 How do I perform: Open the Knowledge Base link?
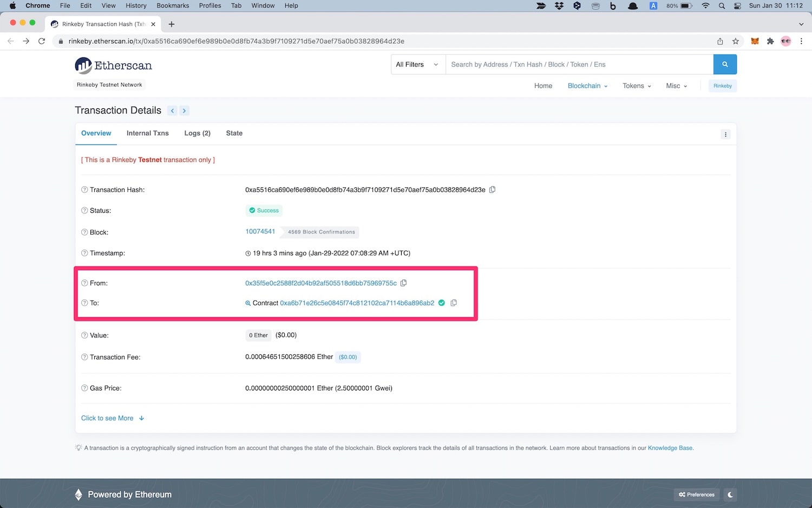pos(670,448)
